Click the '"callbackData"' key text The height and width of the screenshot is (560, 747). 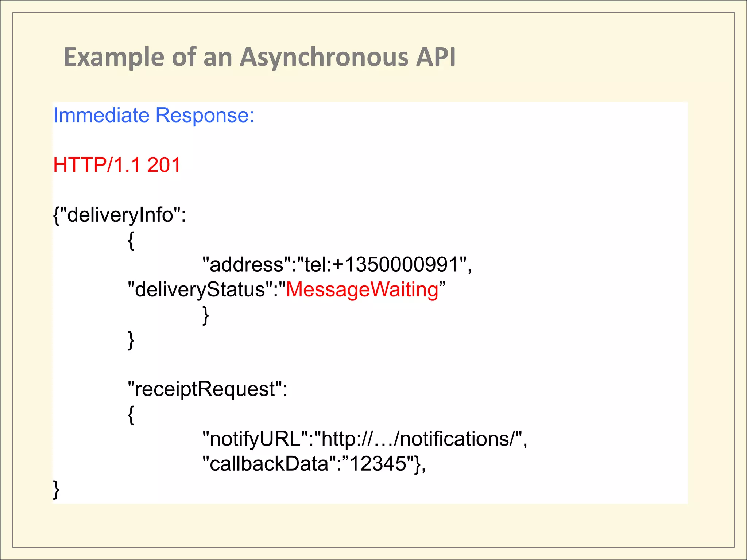[269, 464]
